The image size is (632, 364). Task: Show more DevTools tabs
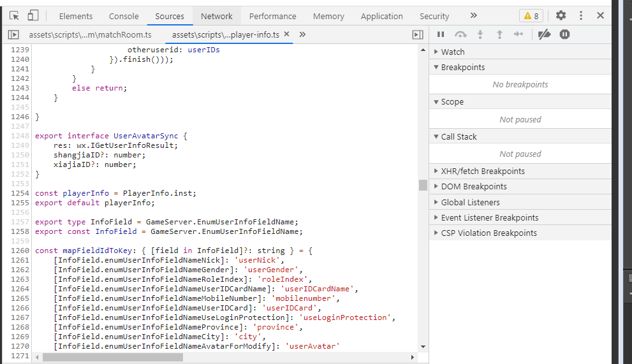pos(474,16)
